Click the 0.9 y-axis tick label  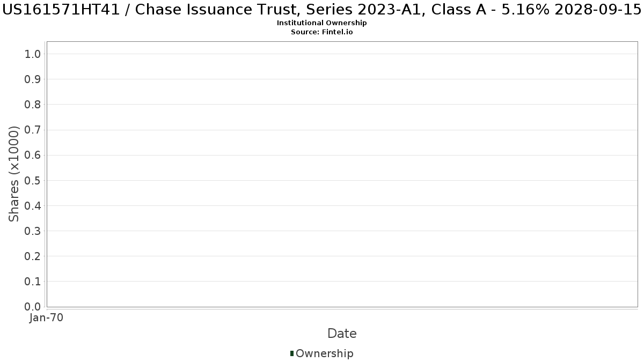pos(33,79)
